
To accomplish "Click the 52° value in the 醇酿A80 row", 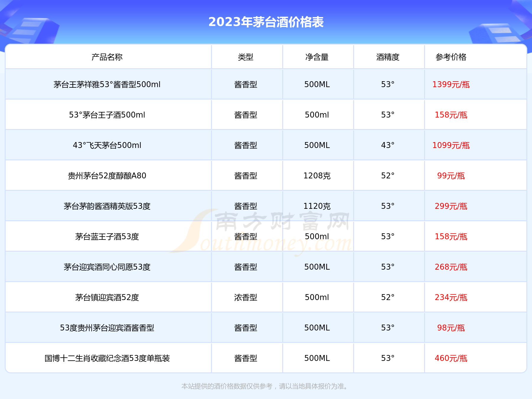I will (x=388, y=176).
